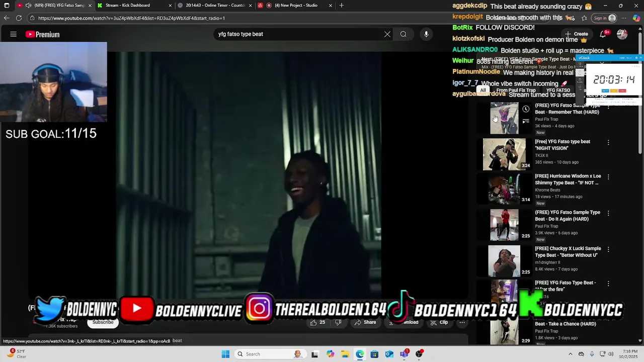Viewport: 644px width, 362px height.
Task: Start voice search with microphone icon
Action: point(426,34)
